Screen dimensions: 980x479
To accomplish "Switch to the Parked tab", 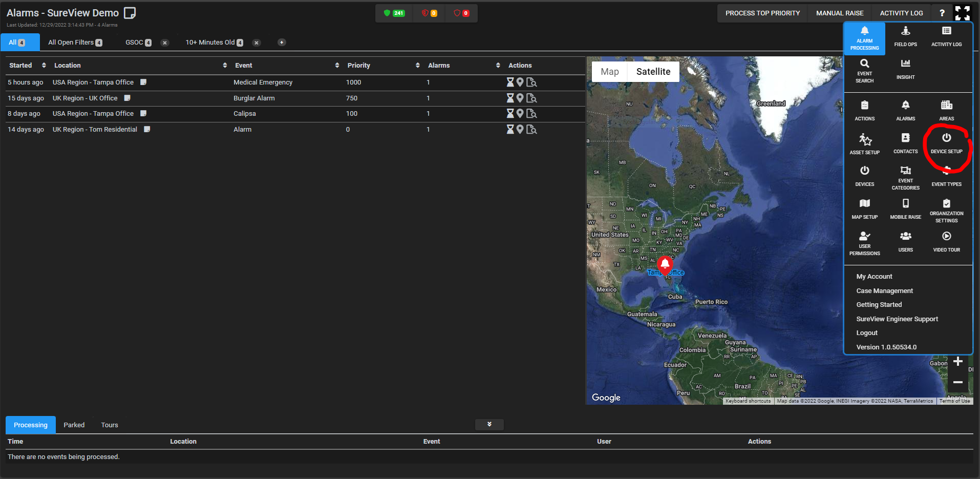I will point(74,425).
